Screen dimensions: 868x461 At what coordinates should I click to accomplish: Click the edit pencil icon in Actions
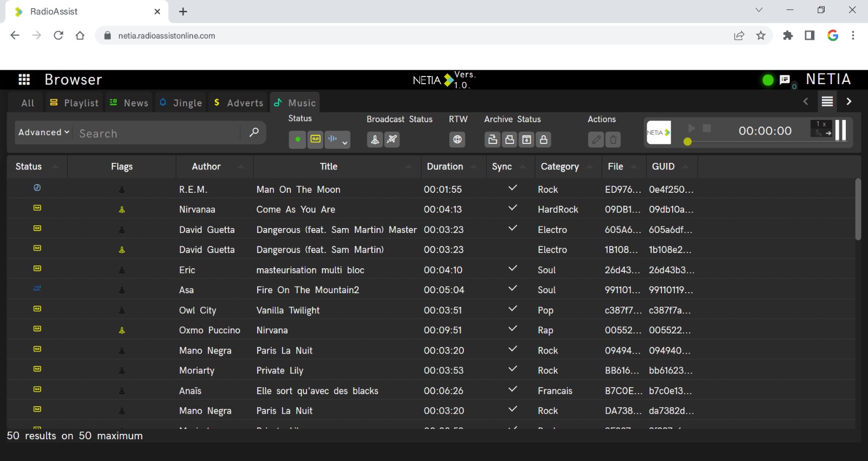pyautogui.click(x=596, y=140)
